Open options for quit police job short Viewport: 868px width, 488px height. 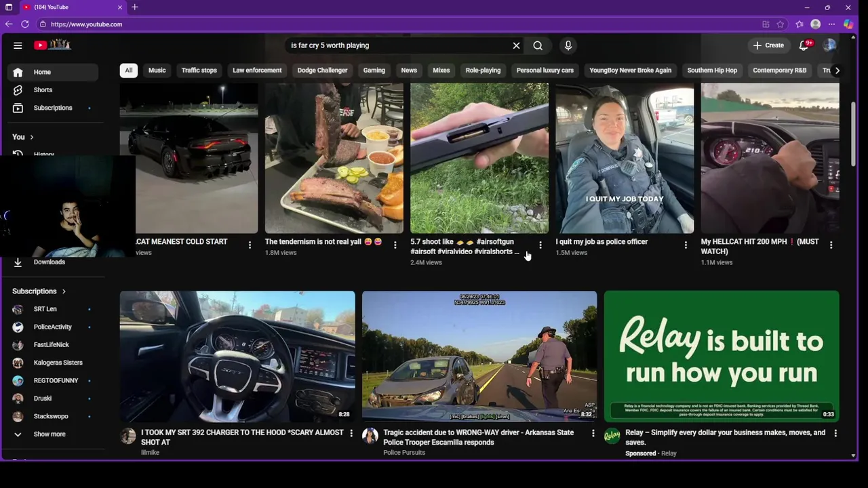coord(685,245)
